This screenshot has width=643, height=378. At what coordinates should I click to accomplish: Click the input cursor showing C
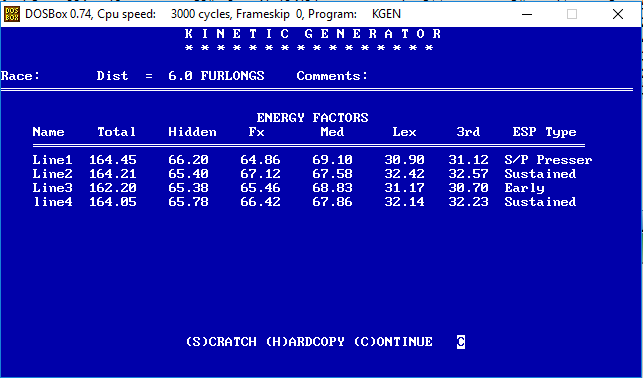pyautogui.click(x=461, y=342)
